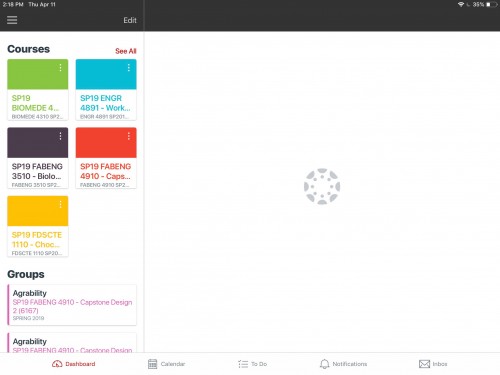Open options for SP19 FDSCTE 1110 card
This screenshot has width=500, height=375.
[60, 204]
